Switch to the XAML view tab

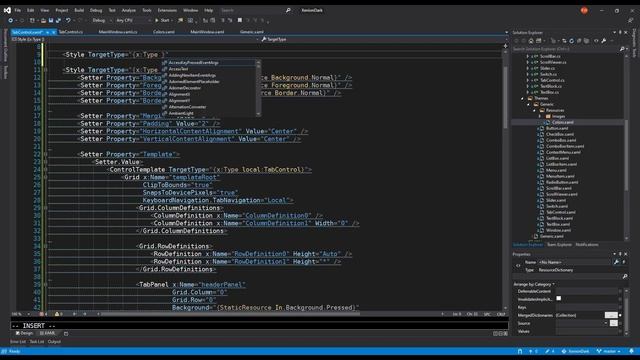(48, 333)
